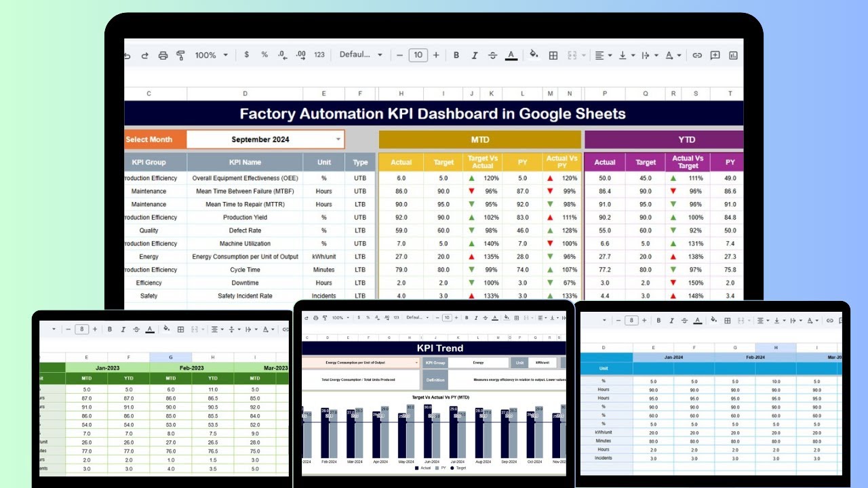
Task: Click Energy Consumption per Unit of Output cell
Action: 245,257
